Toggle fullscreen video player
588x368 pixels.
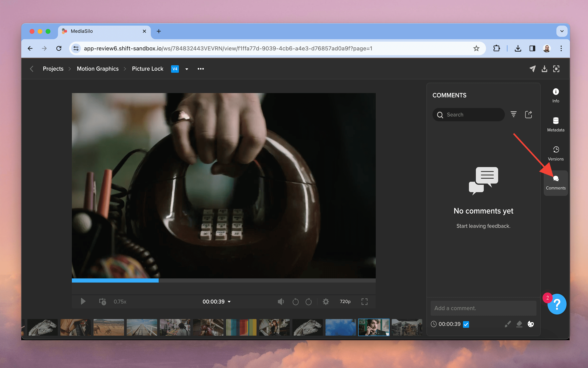click(364, 302)
